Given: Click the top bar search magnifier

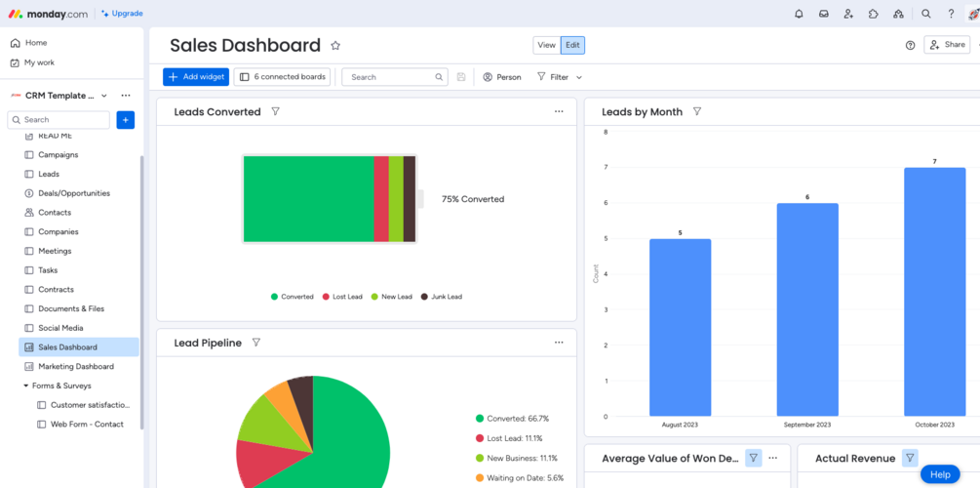Looking at the screenshot, I should (x=926, y=14).
